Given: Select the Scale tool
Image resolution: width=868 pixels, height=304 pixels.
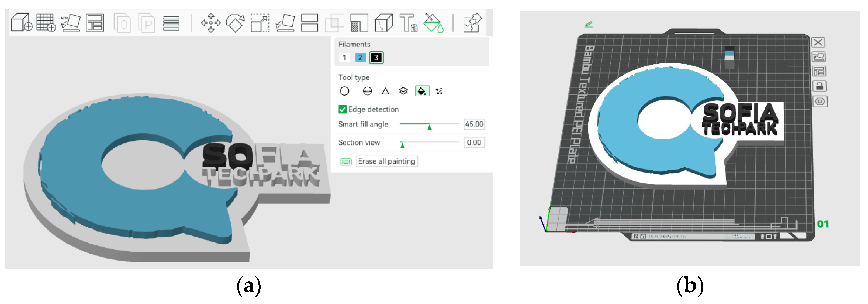Looking at the screenshot, I should click(260, 23).
